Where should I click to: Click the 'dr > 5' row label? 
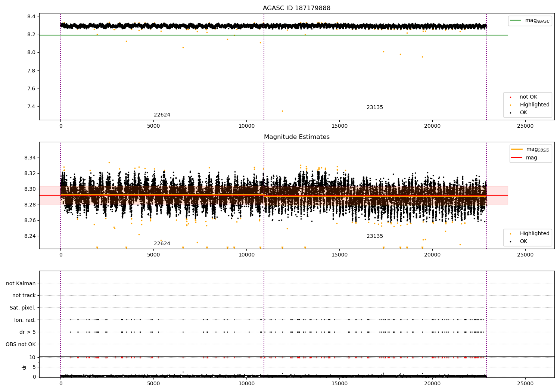pyautogui.click(x=27, y=332)
